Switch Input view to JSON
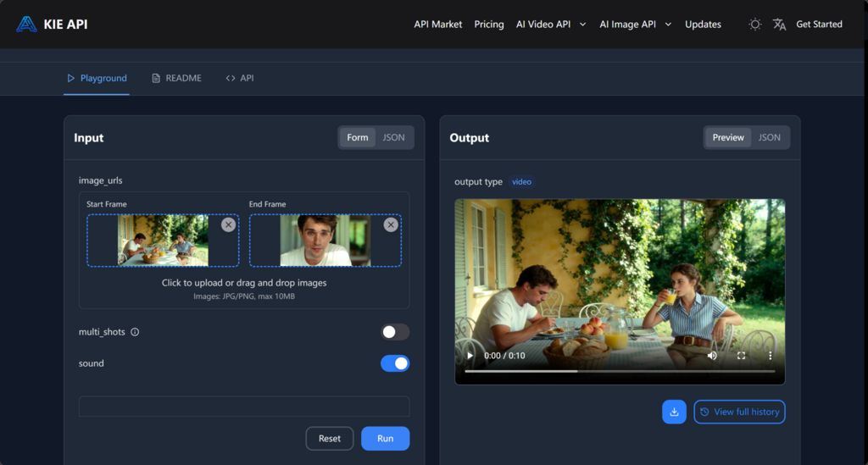This screenshot has width=868, height=465. point(393,137)
